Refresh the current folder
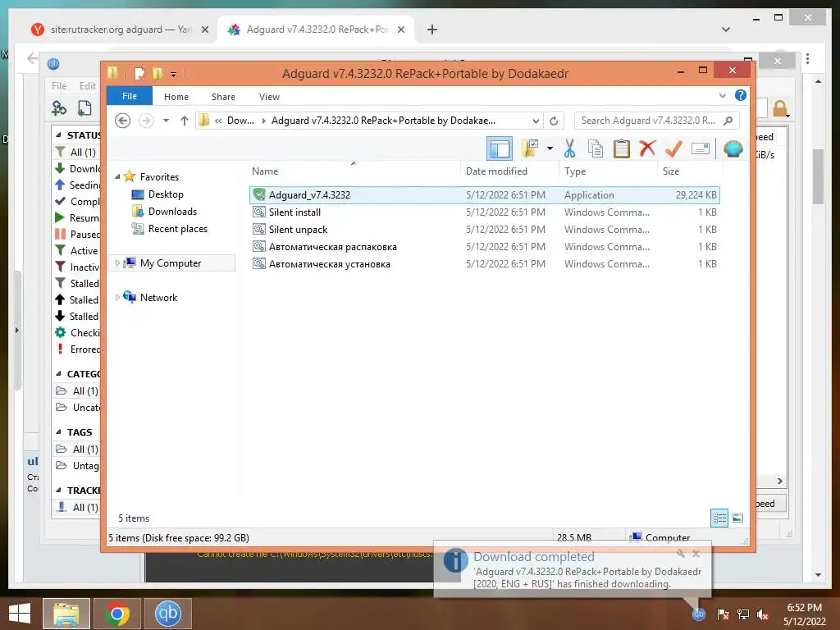 coord(554,121)
